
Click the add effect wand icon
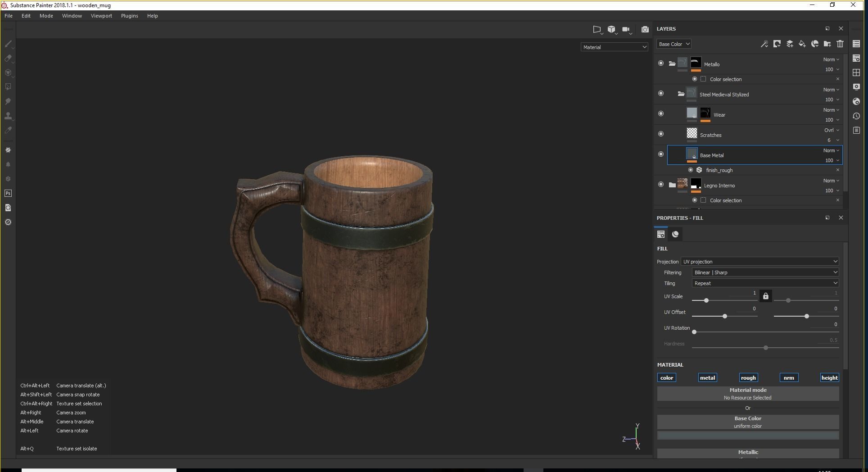764,44
